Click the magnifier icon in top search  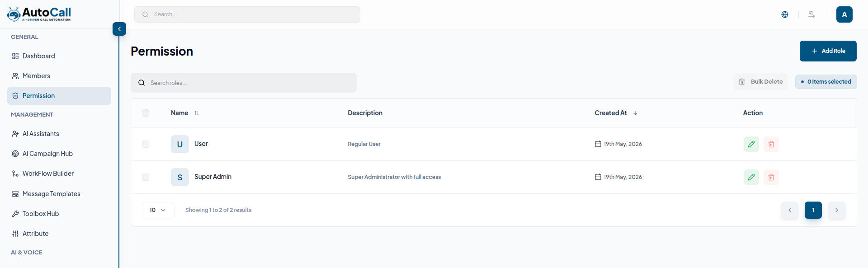pos(145,14)
